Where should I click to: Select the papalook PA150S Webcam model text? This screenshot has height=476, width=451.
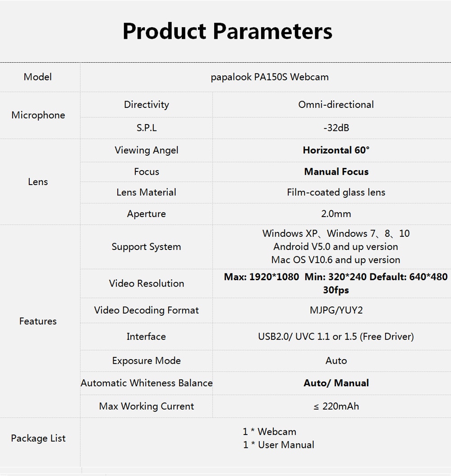point(270,77)
